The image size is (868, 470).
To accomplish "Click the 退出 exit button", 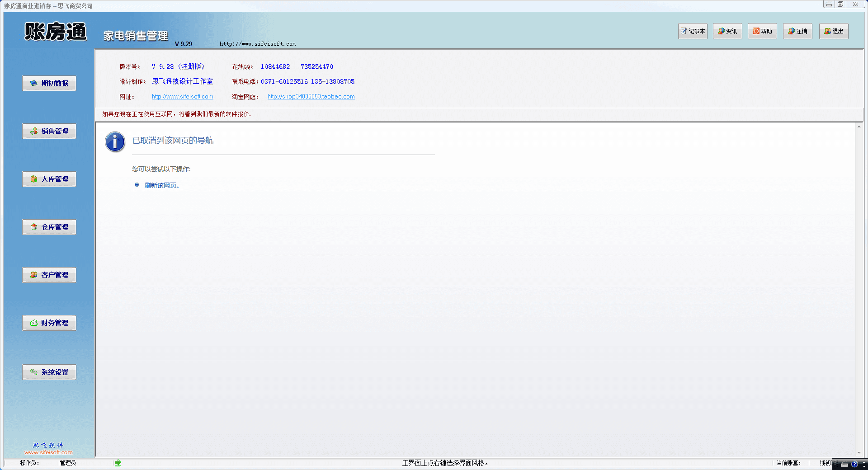I will [x=834, y=31].
